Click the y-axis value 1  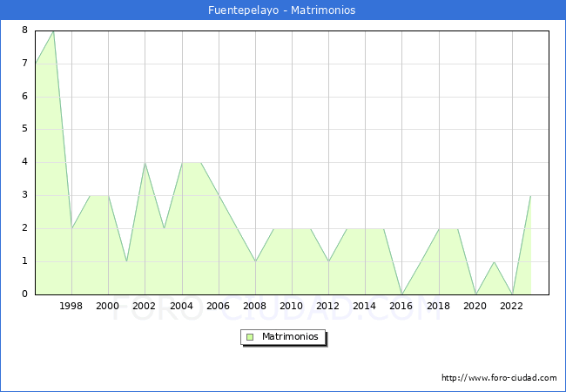[x=24, y=261]
